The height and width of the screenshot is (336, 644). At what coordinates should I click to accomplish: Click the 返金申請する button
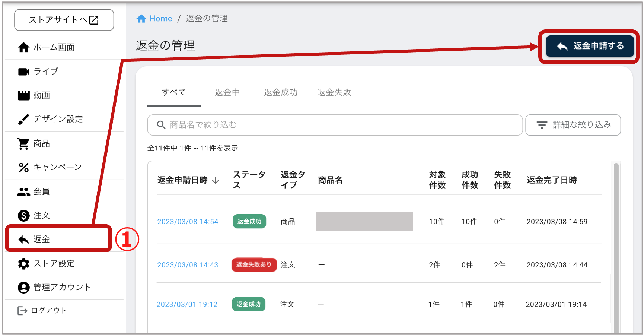590,46
